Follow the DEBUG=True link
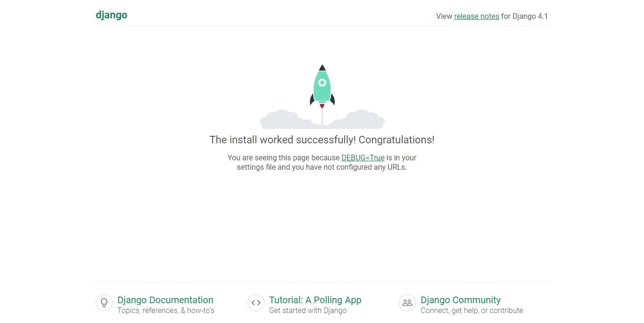644x323 pixels. point(363,157)
